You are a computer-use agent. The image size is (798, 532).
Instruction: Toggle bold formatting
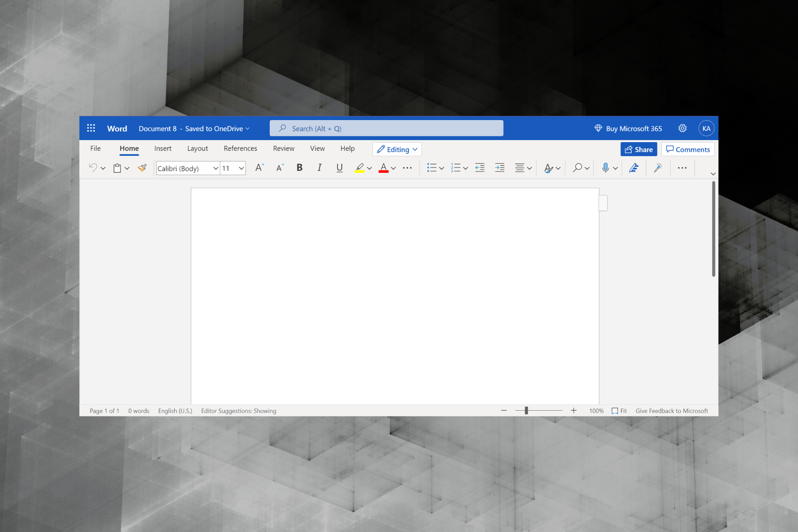pyautogui.click(x=299, y=167)
